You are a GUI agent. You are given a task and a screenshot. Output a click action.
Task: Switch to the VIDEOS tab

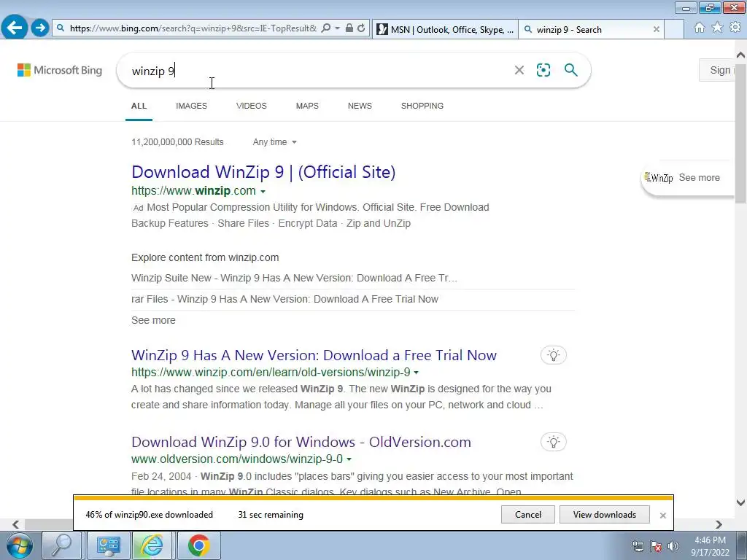(x=252, y=106)
